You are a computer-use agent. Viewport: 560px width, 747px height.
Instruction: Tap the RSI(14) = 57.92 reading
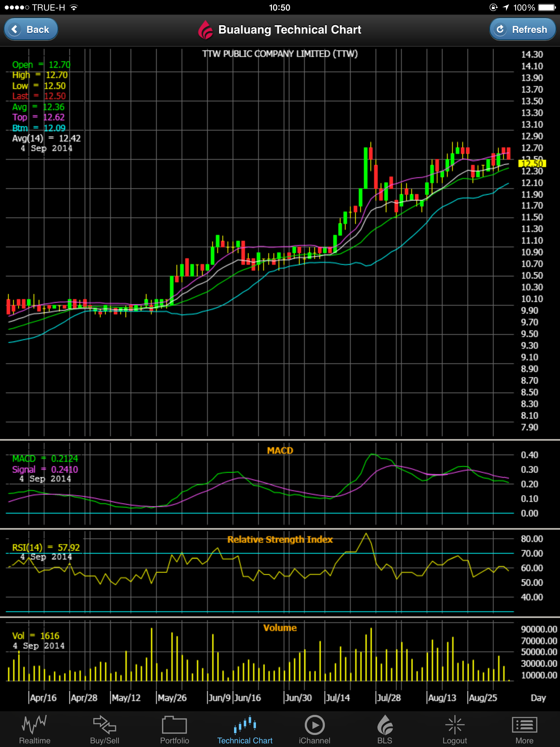click(x=46, y=547)
